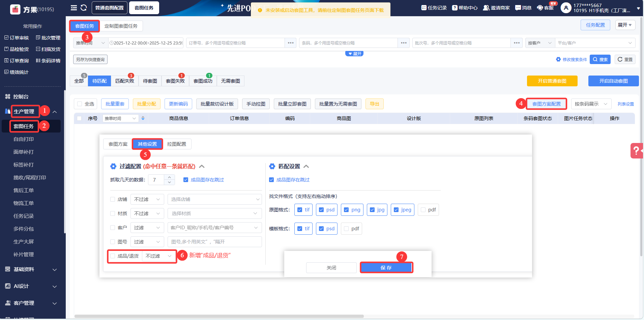The image size is (644, 320).
Task: Open the 选择店铺 dropdown
Action: pyautogui.click(x=214, y=199)
